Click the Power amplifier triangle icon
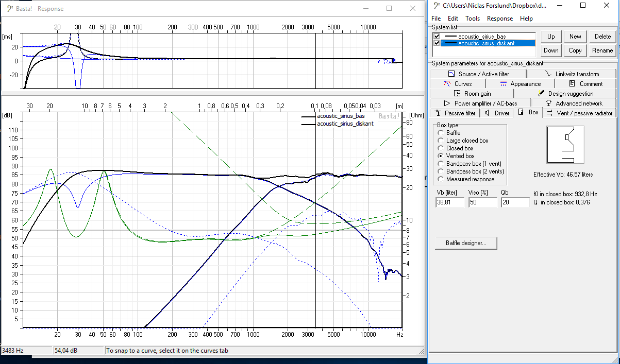620x364 pixels. click(447, 103)
